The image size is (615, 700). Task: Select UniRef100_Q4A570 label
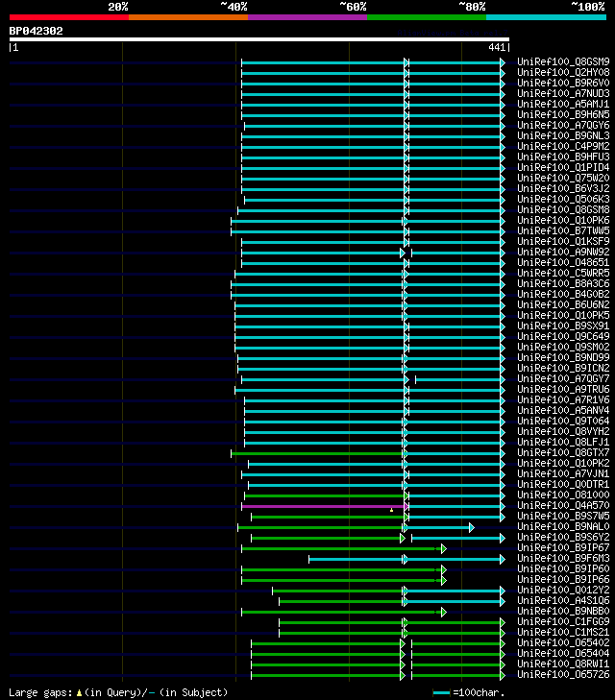coord(563,505)
